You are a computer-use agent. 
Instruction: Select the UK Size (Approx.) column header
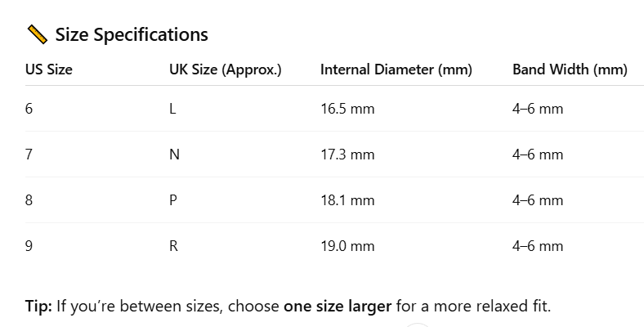[x=225, y=69]
